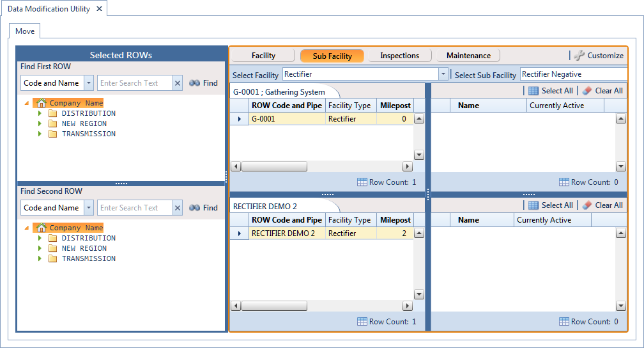The width and height of the screenshot is (644, 348).
Task: Switch to the Facility tab
Action: tap(263, 56)
